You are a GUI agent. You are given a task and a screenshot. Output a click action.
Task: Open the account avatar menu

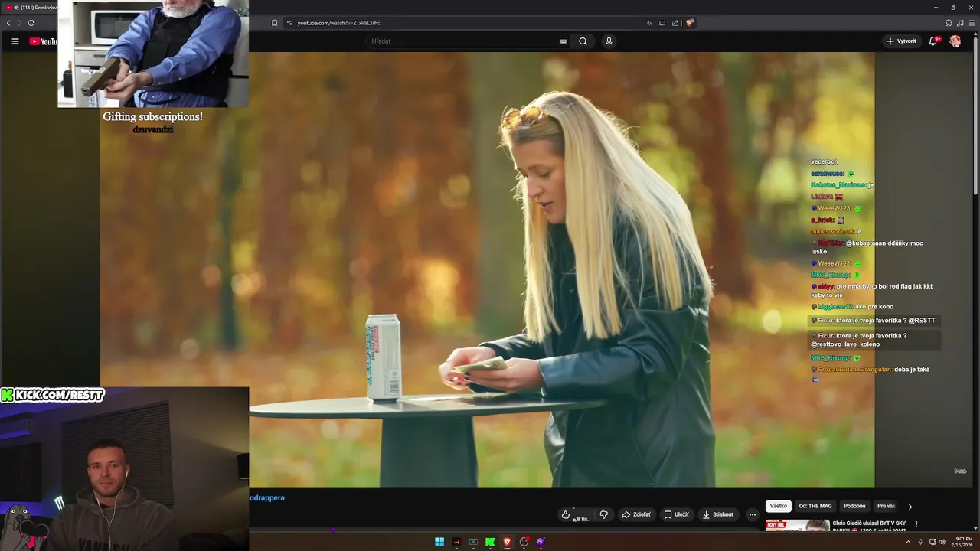point(955,41)
